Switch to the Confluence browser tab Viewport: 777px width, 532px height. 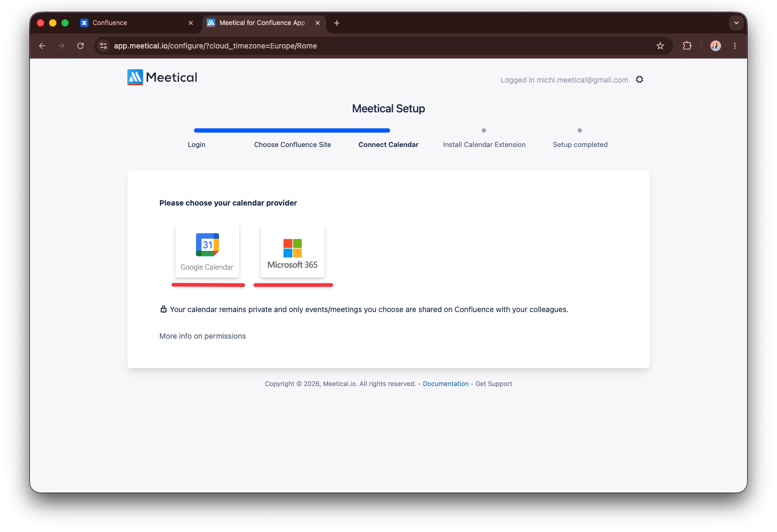(136, 23)
